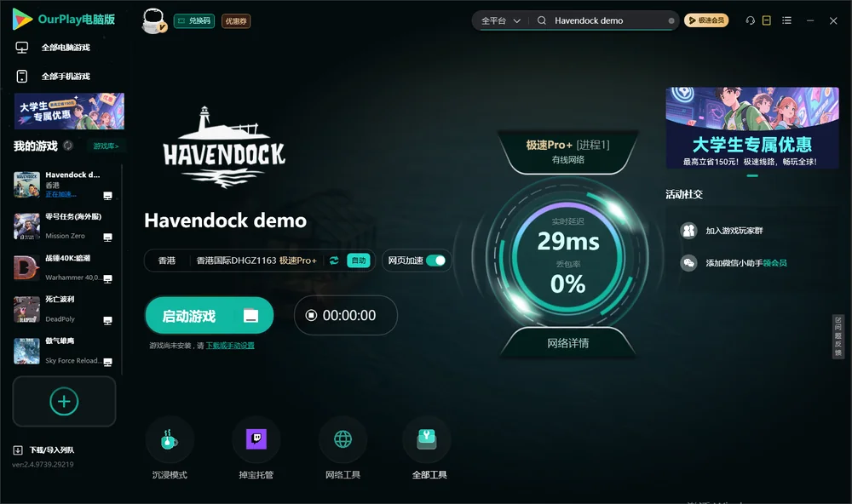Open the 香港国际DHGZ1163 node selector
Image resolution: width=852 pixels, height=504 pixels.
click(256, 261)
